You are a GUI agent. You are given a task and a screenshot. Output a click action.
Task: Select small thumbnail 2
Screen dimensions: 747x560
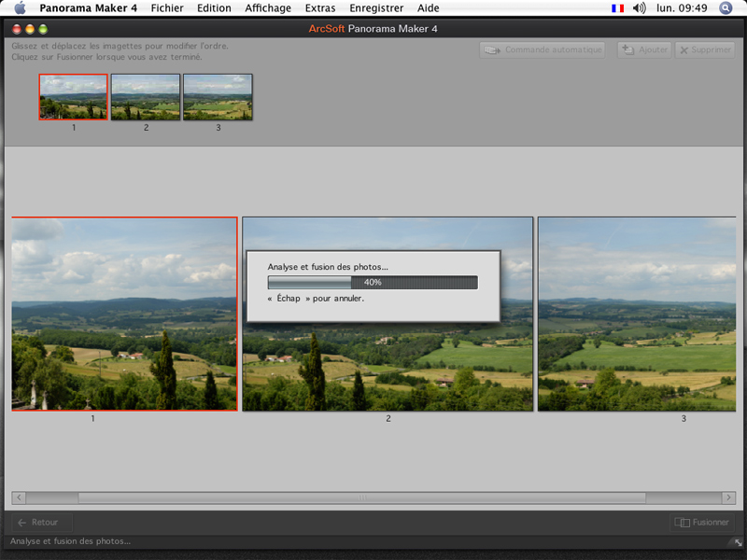(146, 97)
